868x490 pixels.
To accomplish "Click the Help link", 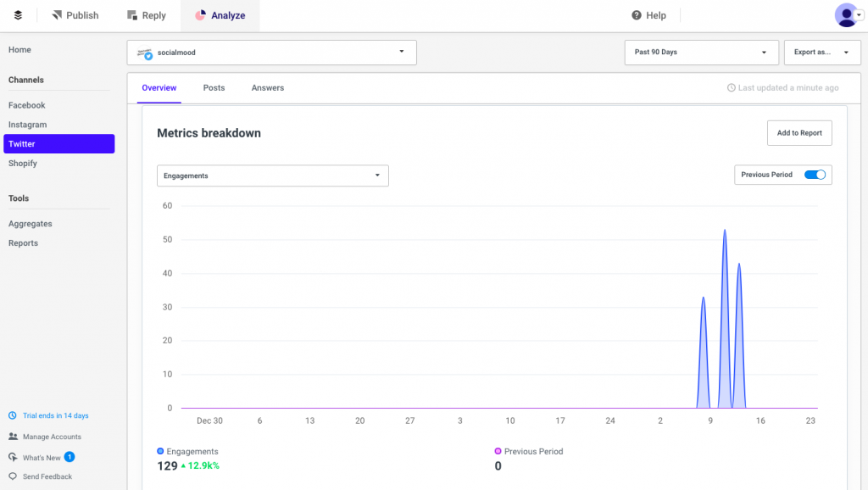I will click(656, 15).
